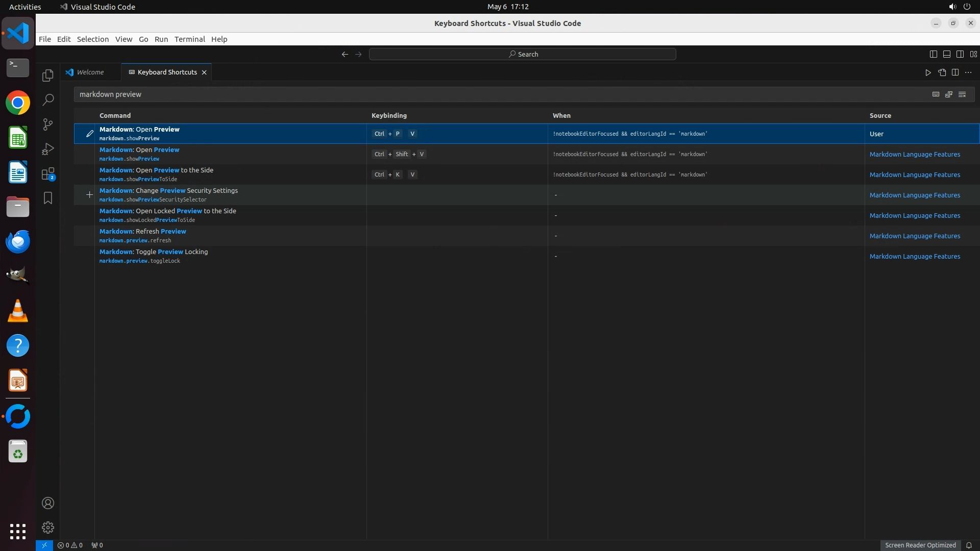This screenshot has width=980, height=551.
Task: Click the Manage gear icon
Action: click(x=47, y=528)
